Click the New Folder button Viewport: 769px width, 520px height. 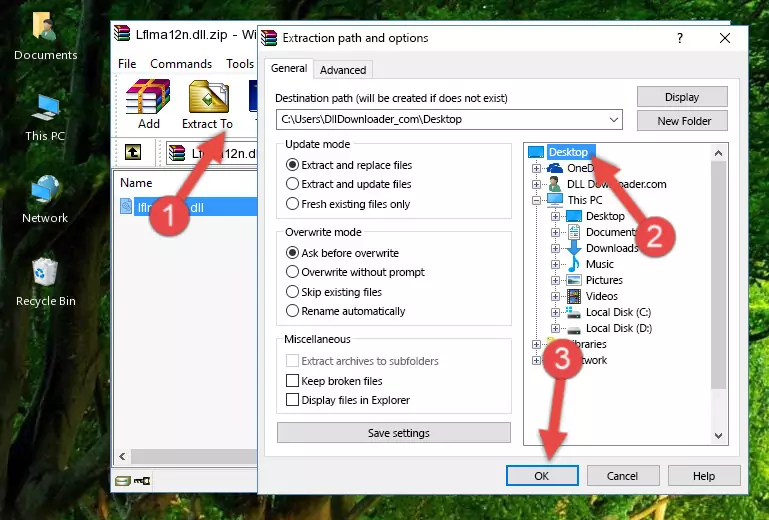click(682, 121)
